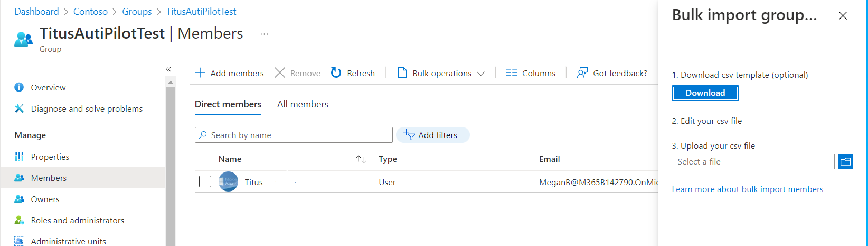Viewport: 868px width, 246px height.
Task: Sort members by Name column arrows
Action: 361,159
